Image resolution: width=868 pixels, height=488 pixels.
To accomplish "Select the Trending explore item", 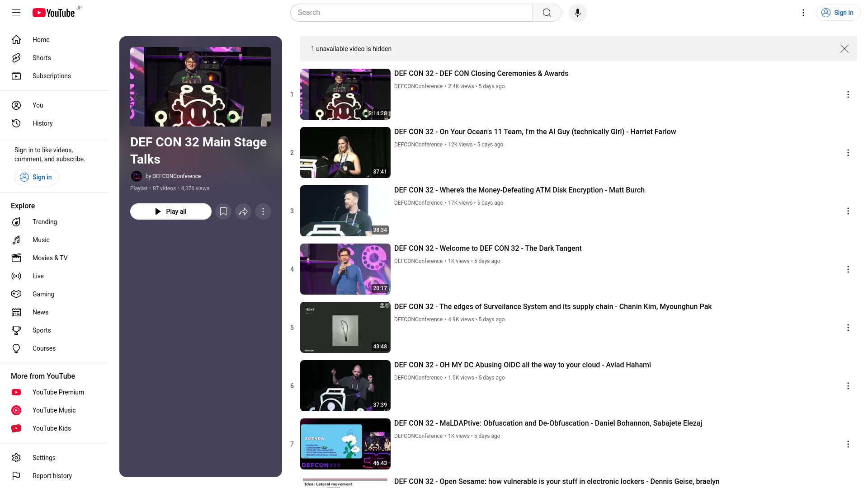I will point(45,222).
